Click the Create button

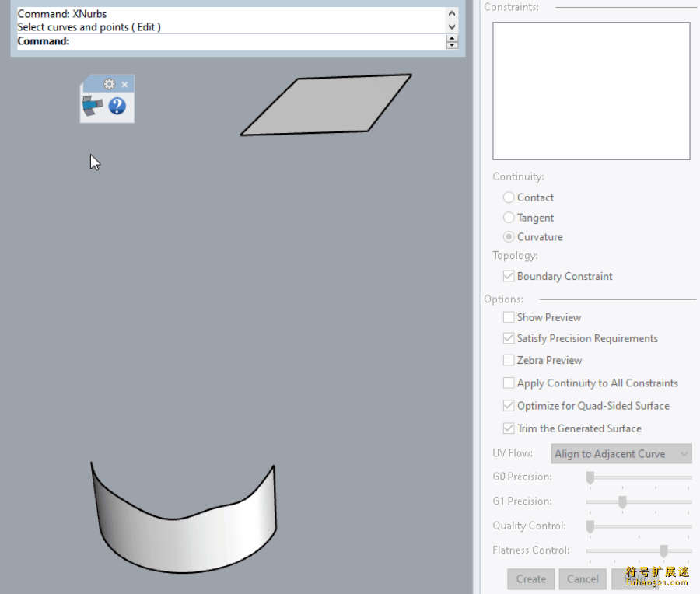pyautogui.click(x=530, y=579)
